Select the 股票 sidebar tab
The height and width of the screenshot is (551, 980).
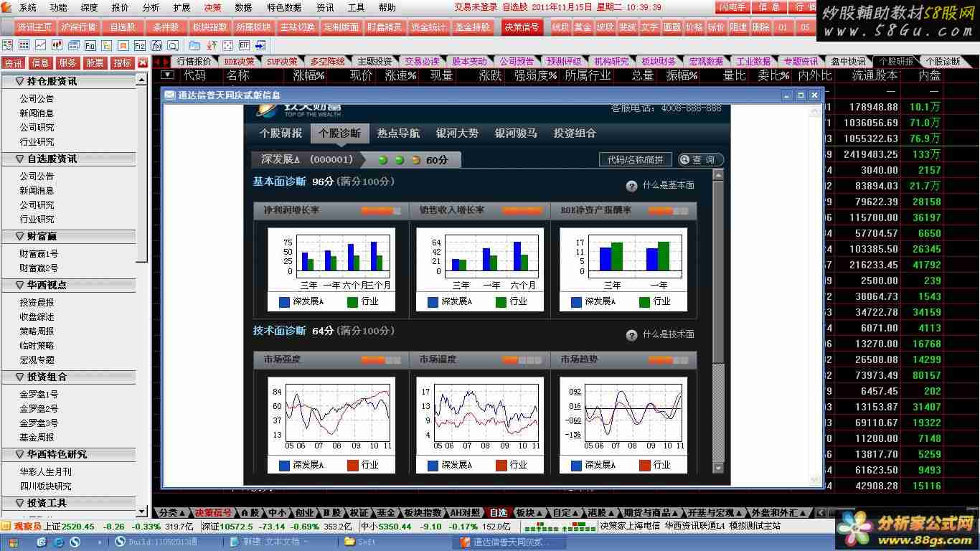[x=95, y=63]
